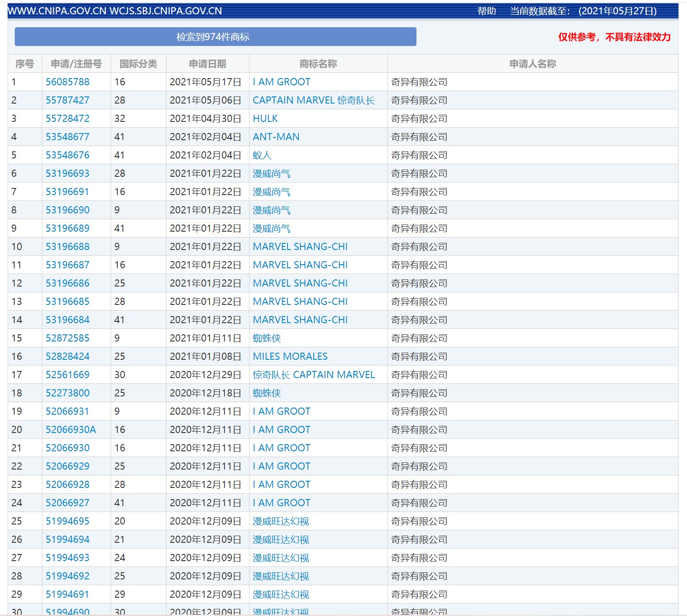Click the 申请人名称 column header

pyautogui.click(x=532, y=64)
